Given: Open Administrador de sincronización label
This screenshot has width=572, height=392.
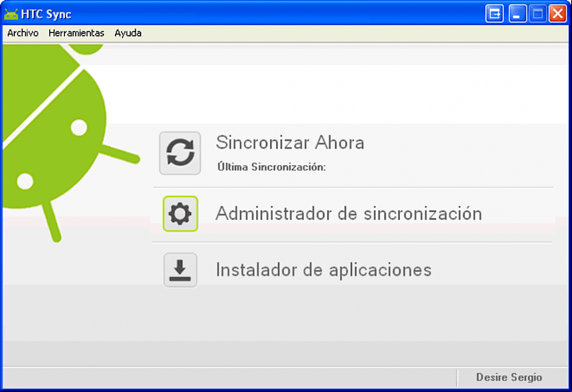Looking at the screenshot, I should pos(349,214).
